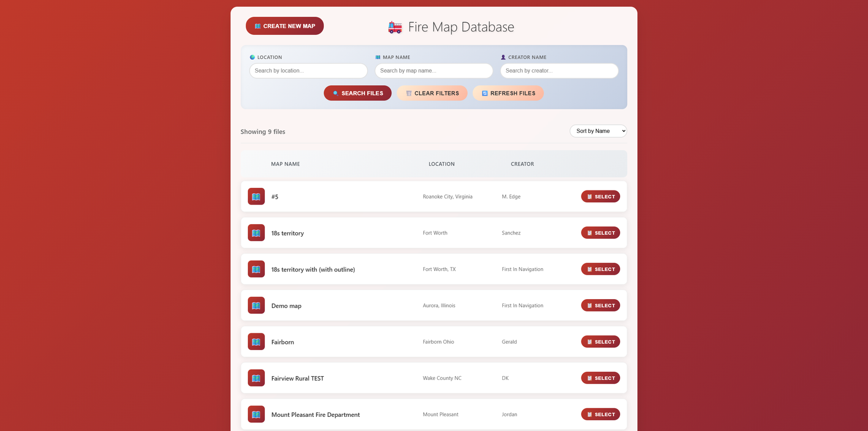Screen dimensions: 868x431
Task: Click into the map name search box
Action: point(433,71)
